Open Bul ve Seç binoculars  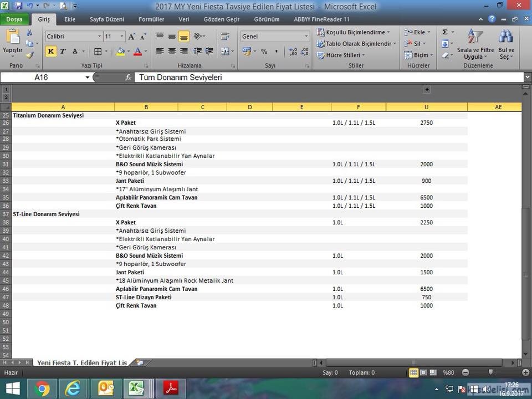(x=506, y=44)
